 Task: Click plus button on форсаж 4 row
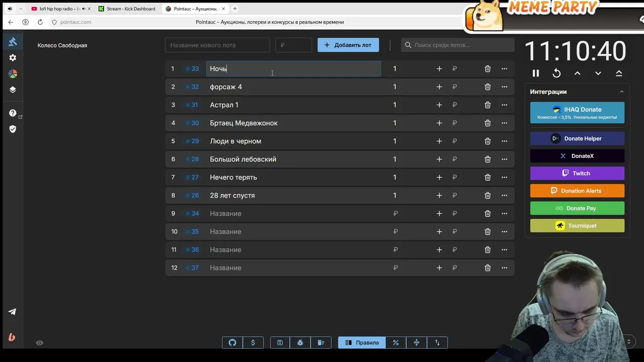coord(439,87)
